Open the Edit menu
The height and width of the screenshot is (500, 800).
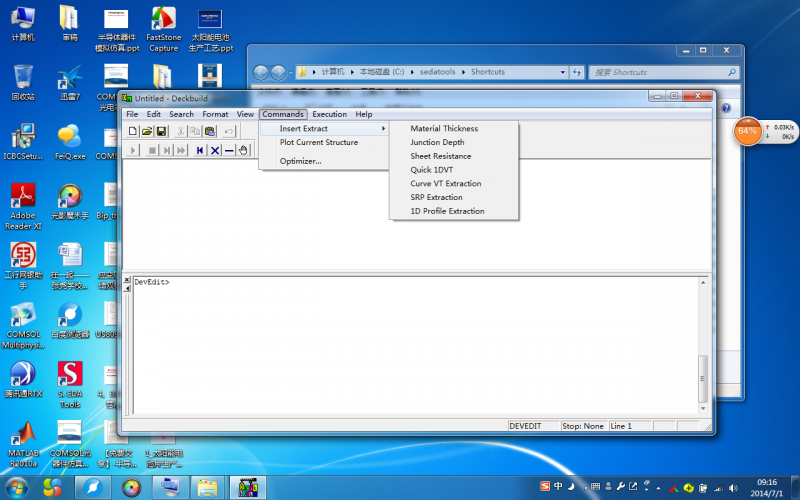[x=154, y=114]
